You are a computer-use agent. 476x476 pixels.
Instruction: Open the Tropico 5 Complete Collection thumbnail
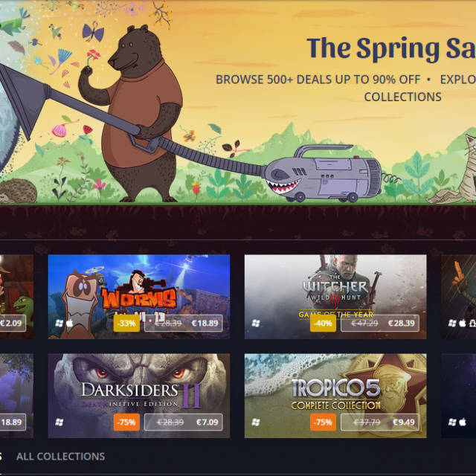(335, 396)
